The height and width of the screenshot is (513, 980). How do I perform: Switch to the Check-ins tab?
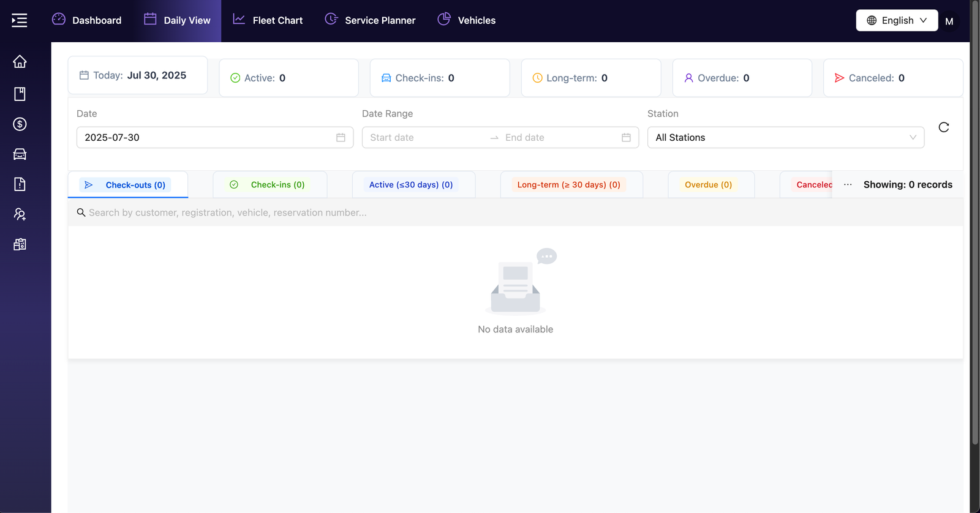tap(270, 185)
